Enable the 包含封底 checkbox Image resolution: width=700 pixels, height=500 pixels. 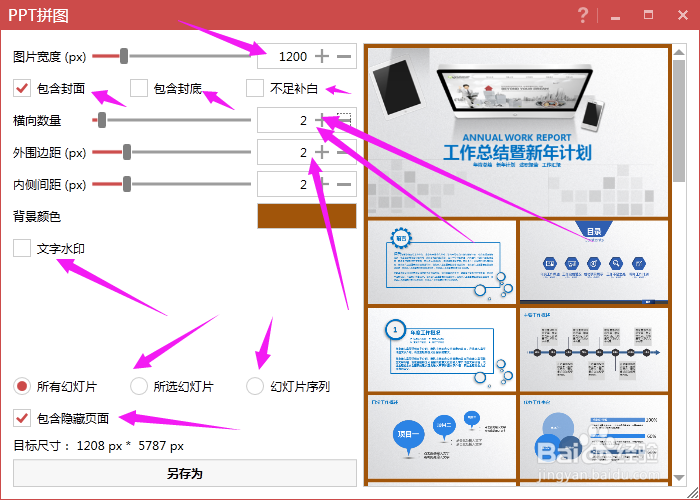tap(139, 88)
